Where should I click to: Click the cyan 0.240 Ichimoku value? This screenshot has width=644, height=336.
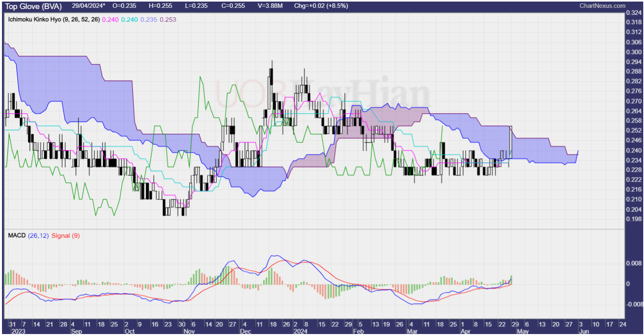(130, 20)
